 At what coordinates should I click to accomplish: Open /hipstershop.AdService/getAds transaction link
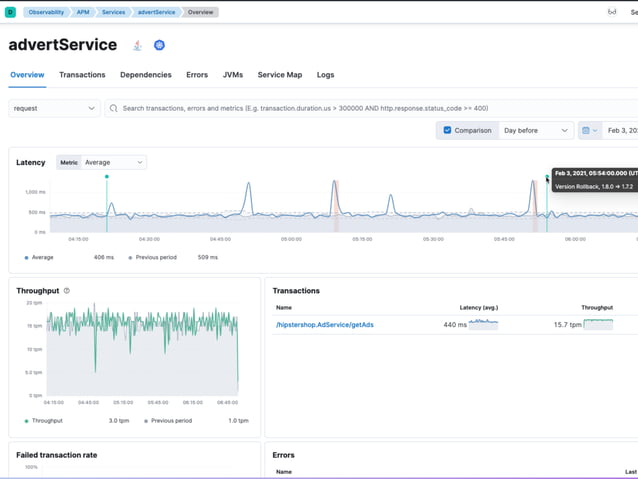[x=324, y=325]
